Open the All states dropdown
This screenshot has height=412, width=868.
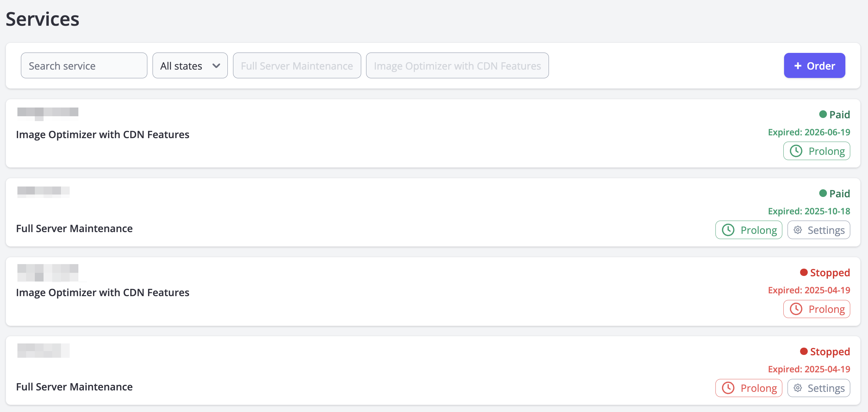point(190,66)
